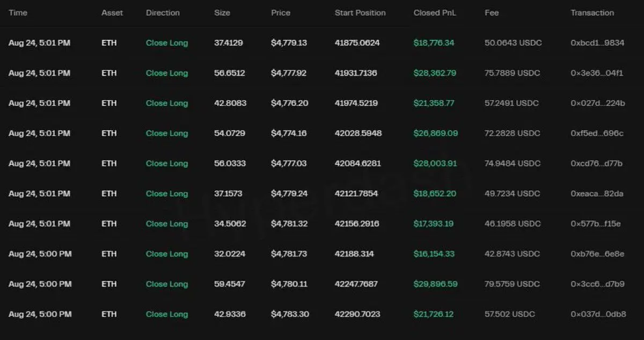Open transaction 0x577b...f15e
This screenshot has width=644, height=340.
[x=596, y=223]
